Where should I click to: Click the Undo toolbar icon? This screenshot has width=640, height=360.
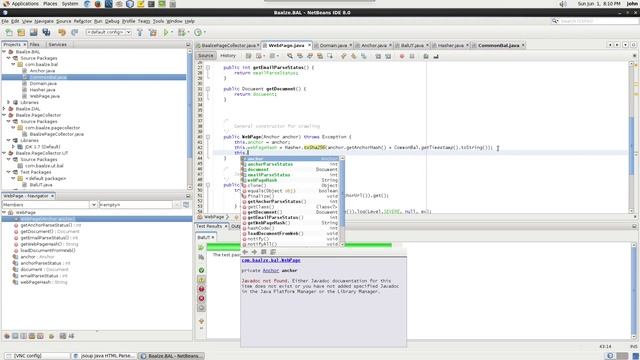point(62,32)
